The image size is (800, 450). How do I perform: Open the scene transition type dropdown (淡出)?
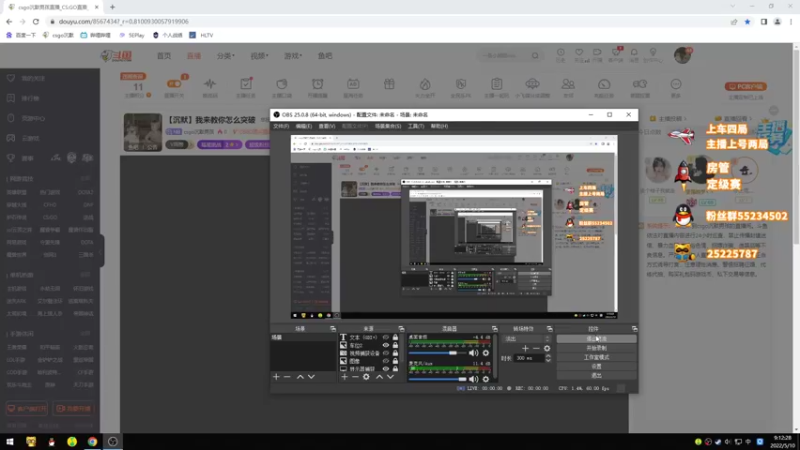tap(528, 339)
